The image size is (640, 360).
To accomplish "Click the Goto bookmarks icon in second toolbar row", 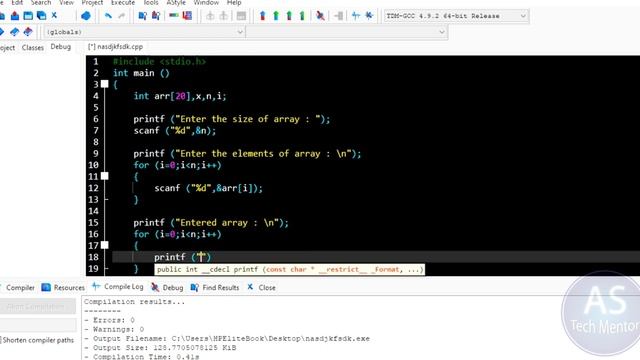I will (x=28, y=32).
